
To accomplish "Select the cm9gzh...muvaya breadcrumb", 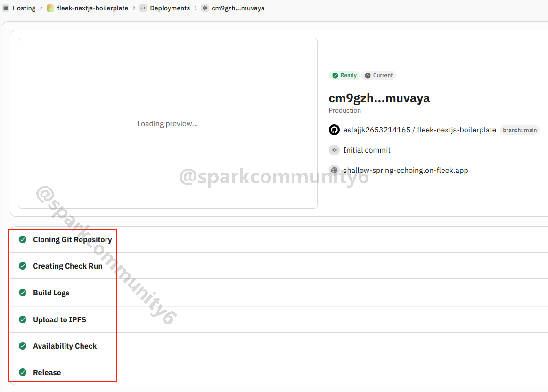I will point(238,8).
